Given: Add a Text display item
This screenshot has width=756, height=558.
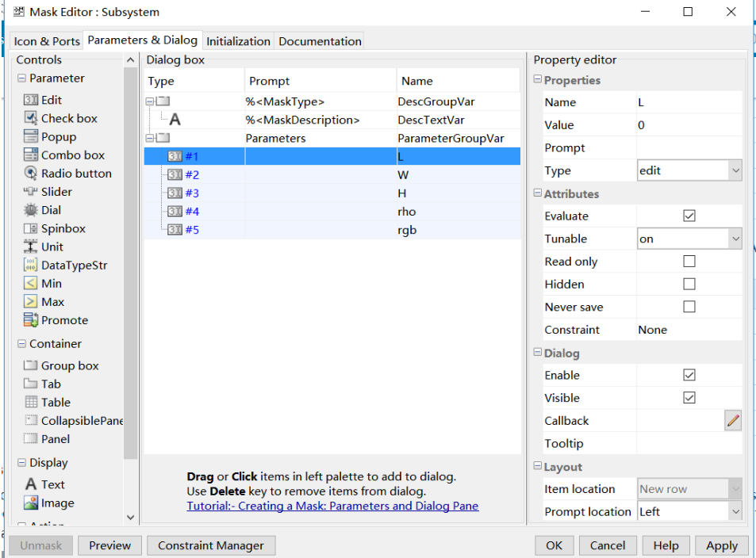Looking at the screenshot, I should [x=45, y=484].
